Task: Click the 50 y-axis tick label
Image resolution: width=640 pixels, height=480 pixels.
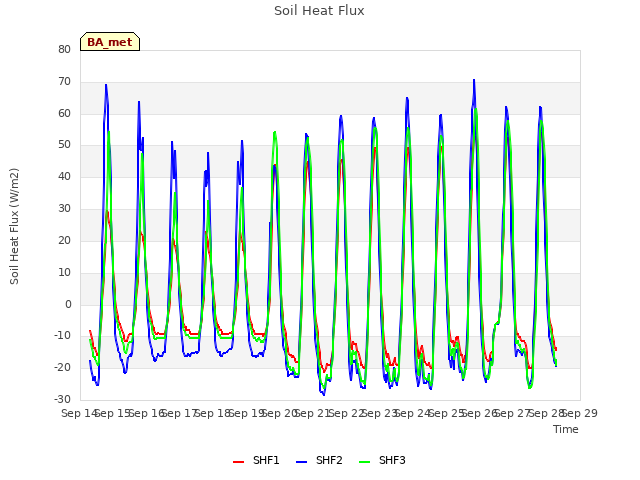Action: click(x=64, y=144)
